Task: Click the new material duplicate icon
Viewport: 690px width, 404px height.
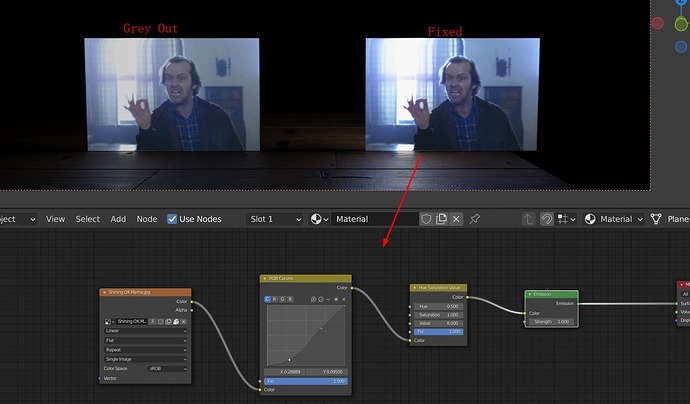Action: (441, 219)
